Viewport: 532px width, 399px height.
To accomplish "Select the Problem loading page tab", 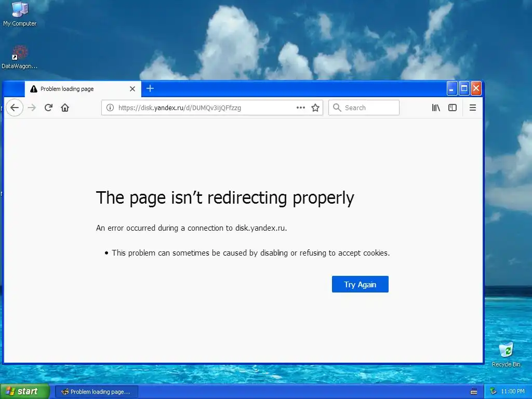I will click(83, 89).
